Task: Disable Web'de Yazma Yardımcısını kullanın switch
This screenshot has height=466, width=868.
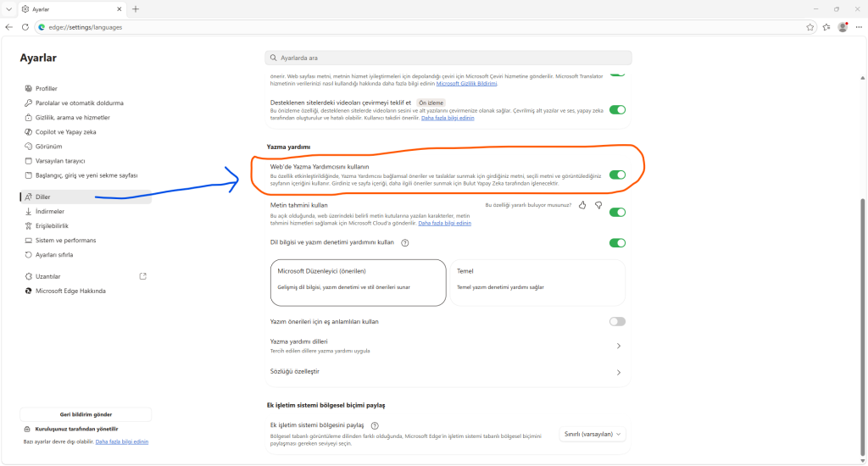Action: [x=617, y=175]
